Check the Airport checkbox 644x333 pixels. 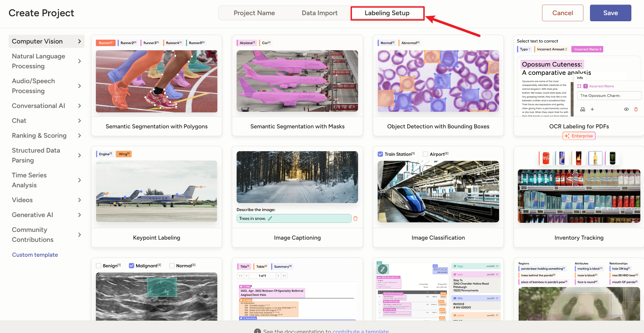click(x=425, y=154)
